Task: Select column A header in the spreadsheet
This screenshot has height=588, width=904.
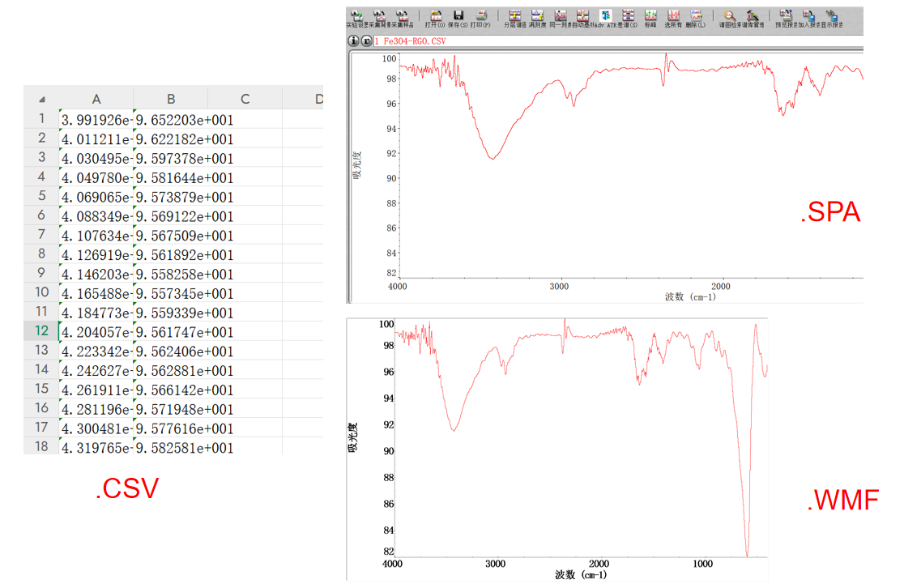Action: pyautogui.click(x=96, y=99)
